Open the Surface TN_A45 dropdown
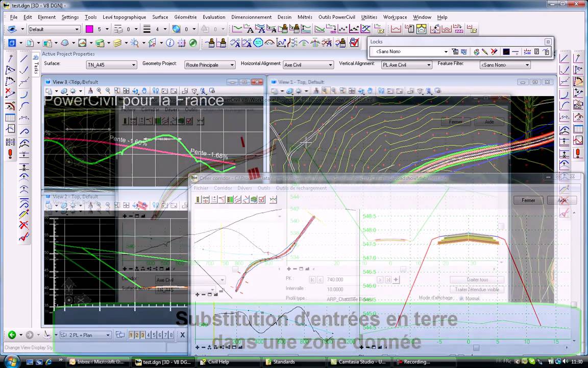 click(x=111, y=65)
